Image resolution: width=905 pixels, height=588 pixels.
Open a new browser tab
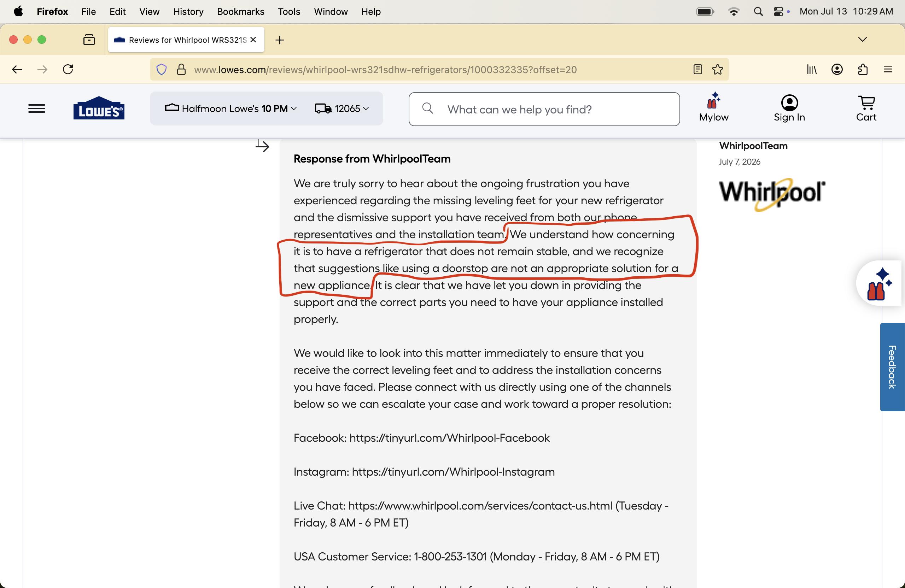click(280, 40)
